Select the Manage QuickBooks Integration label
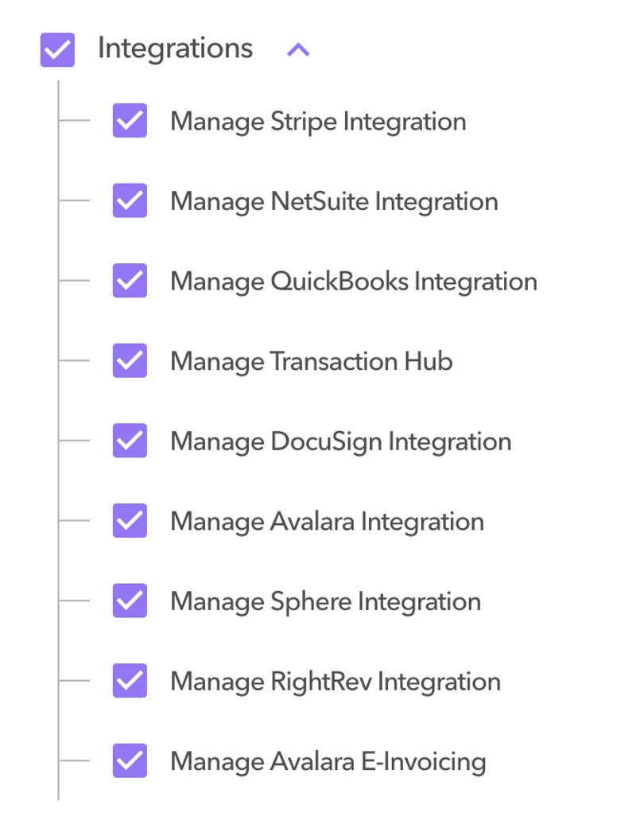 [x=354, y=282]
